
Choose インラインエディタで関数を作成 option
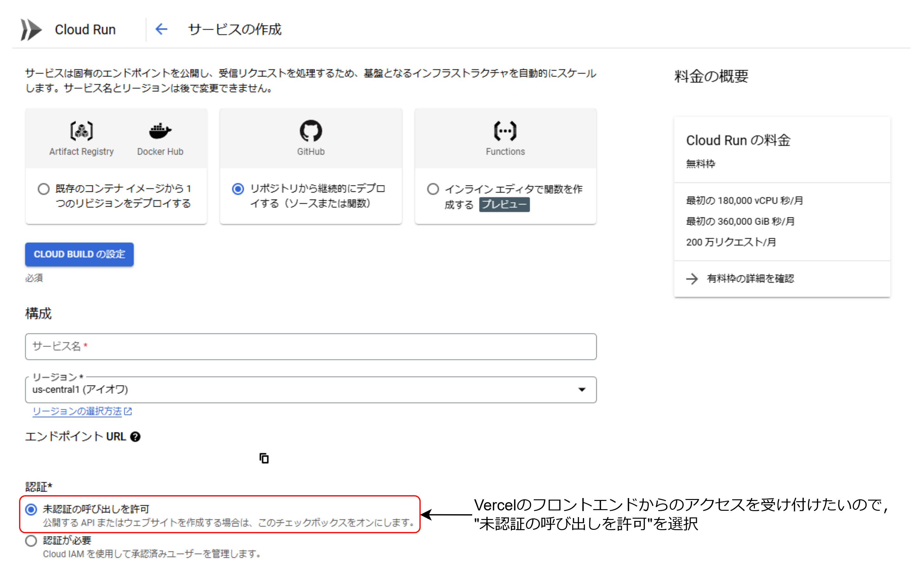coord(433,189)
